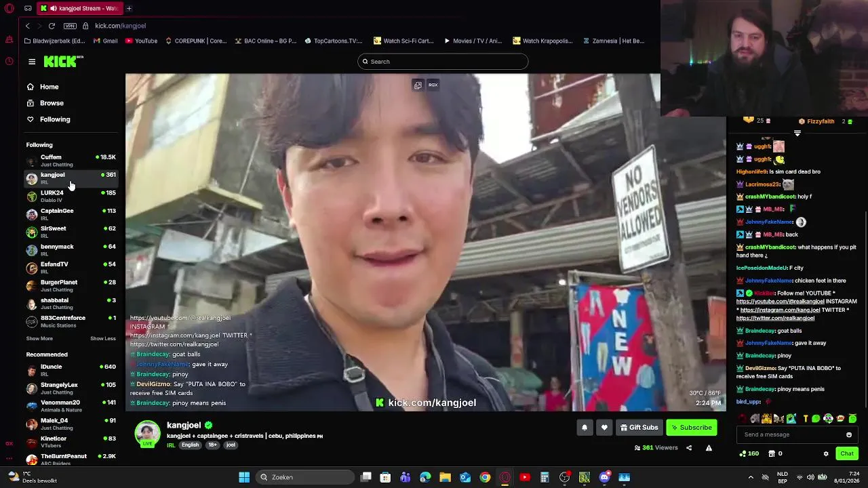Screen dimensions: 868x488
Task: Open recommended channel StrangelyLex
Action: 71,388
